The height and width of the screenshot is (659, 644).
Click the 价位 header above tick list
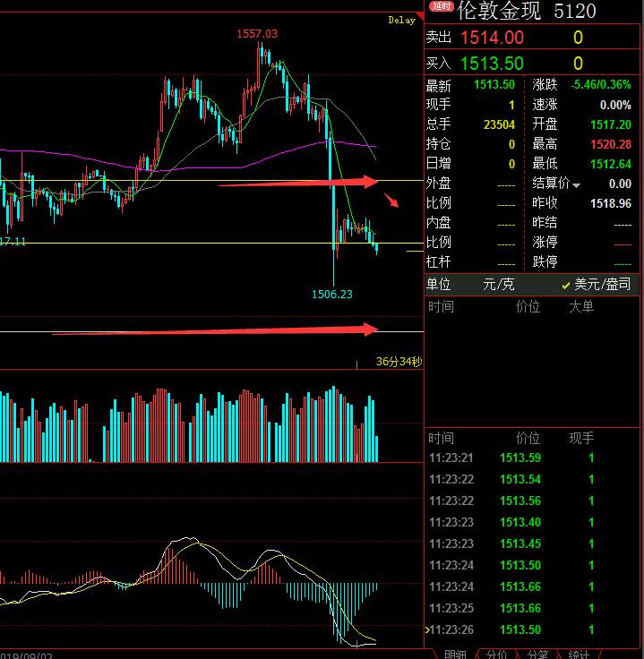[528, 439]
